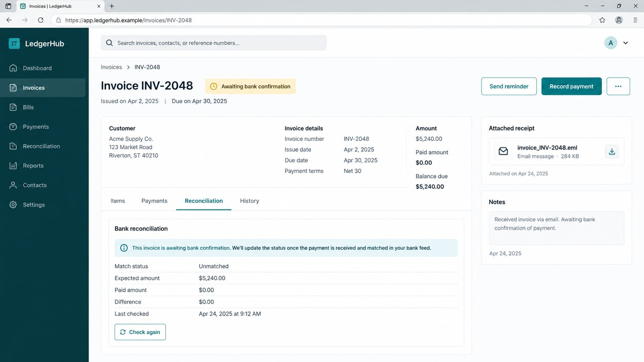This screenshot has height=362, width=644.
Task: Click Check again button
Action: click(140, 332)
